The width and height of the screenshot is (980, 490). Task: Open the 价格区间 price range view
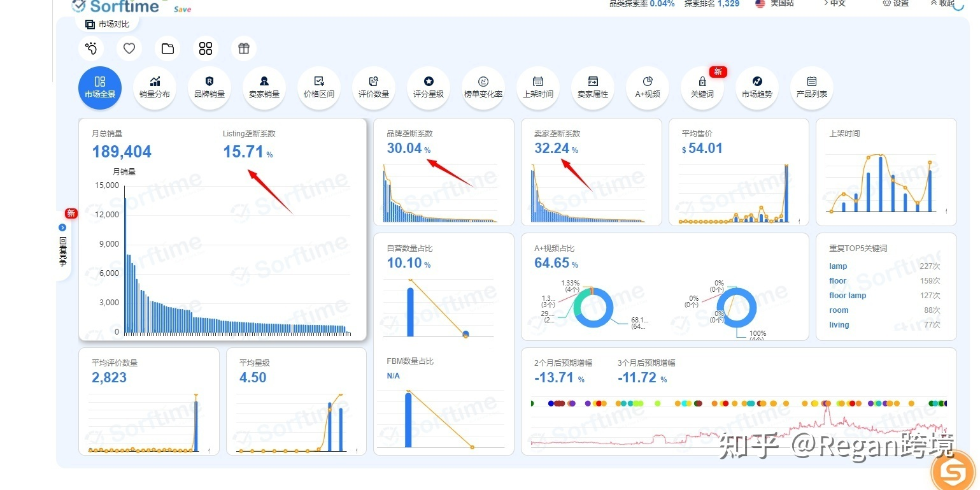point(319,87)
